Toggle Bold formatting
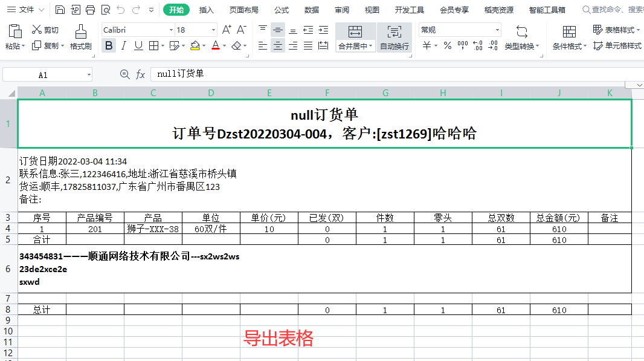The image size is (644, 361). coord(108,45)
